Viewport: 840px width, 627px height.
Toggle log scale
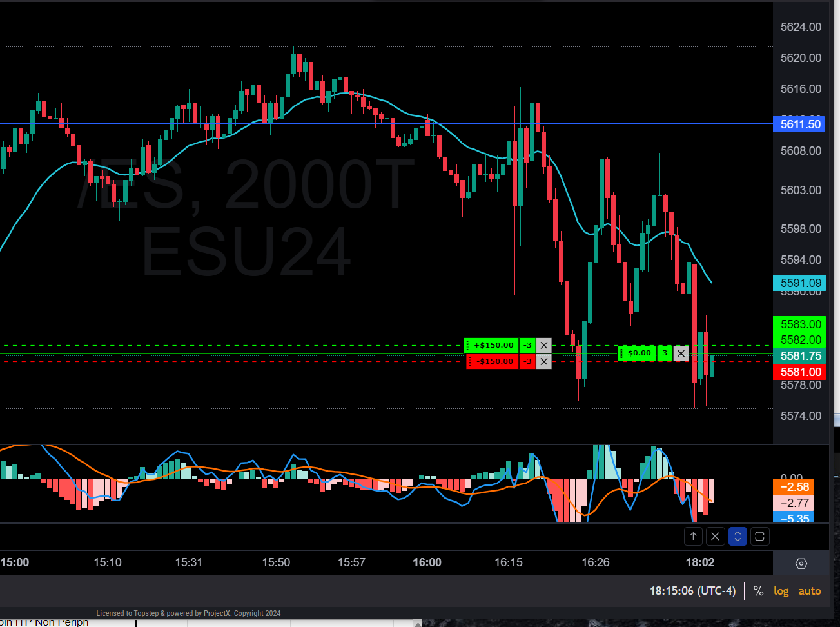tap(781, 591)
